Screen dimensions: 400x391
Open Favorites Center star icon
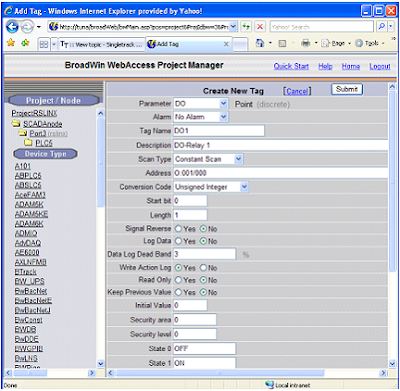[11, 43]
